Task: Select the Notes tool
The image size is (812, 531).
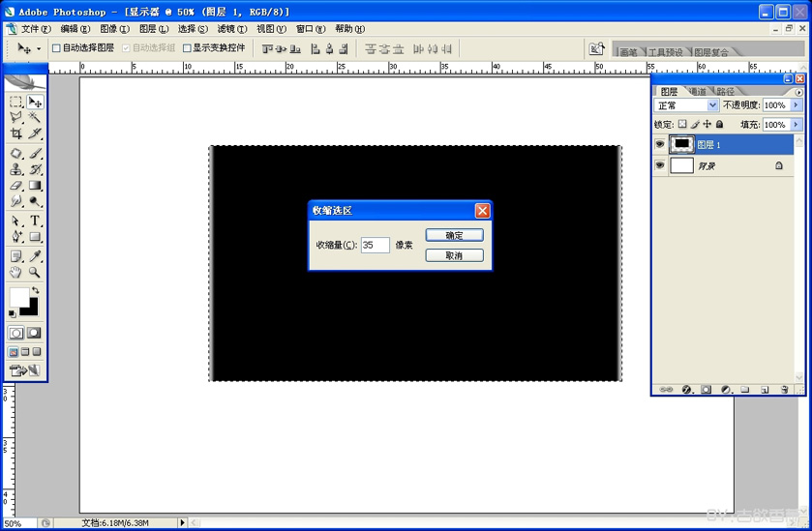Action: (16, 256)
